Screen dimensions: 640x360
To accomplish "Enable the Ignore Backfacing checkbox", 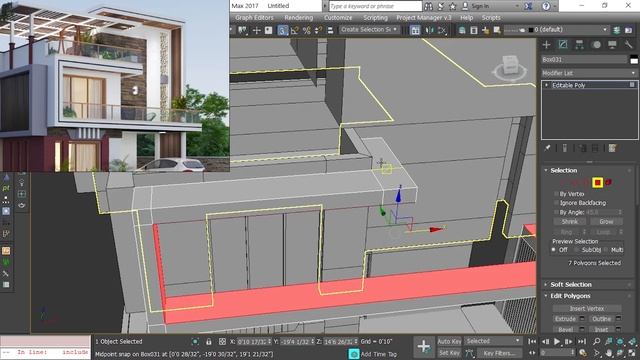I will tap(556, 203).
